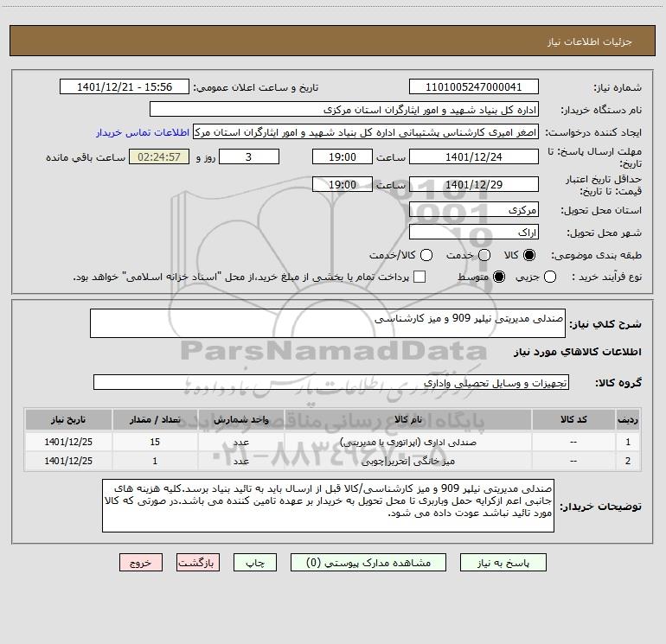Click the delivery province field مرکزی

pyautogui.click(x=474, y=210)
